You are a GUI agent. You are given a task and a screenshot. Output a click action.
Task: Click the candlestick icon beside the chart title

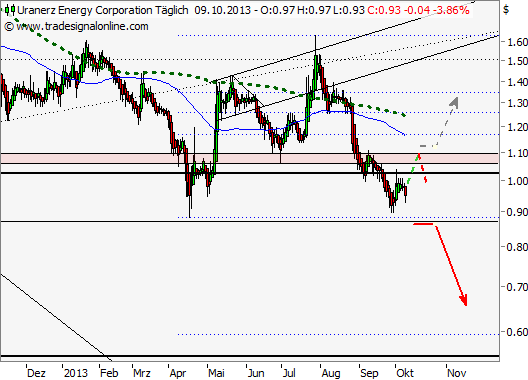coord(10,10)
